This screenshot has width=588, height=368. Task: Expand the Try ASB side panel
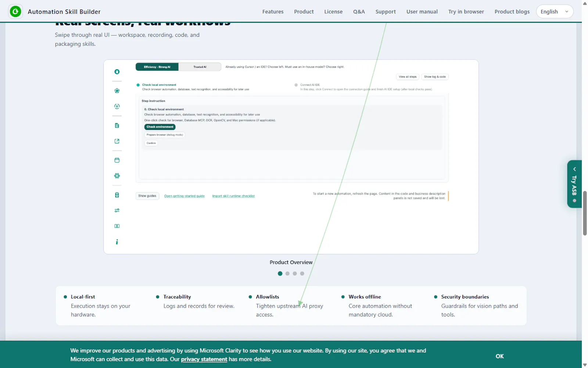pos(574,184)
